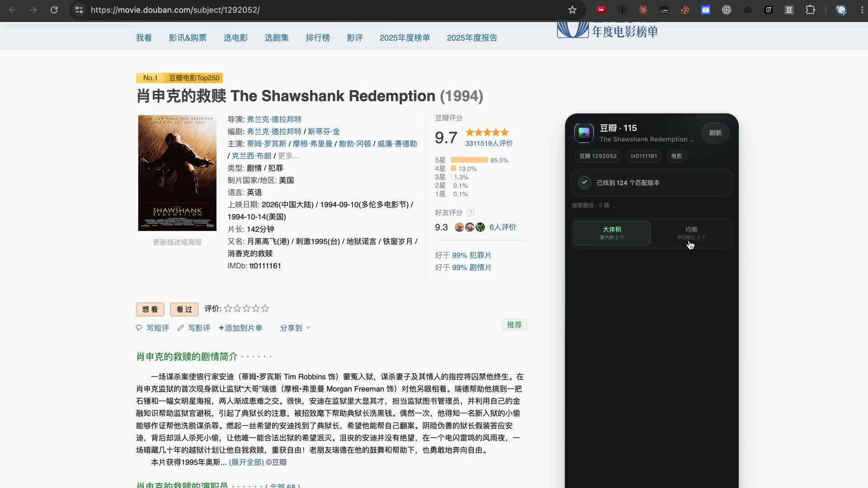Viewport: 868px width, 488px height.
Task: Reload the Douban movie page
Action: tap(54, 9)
